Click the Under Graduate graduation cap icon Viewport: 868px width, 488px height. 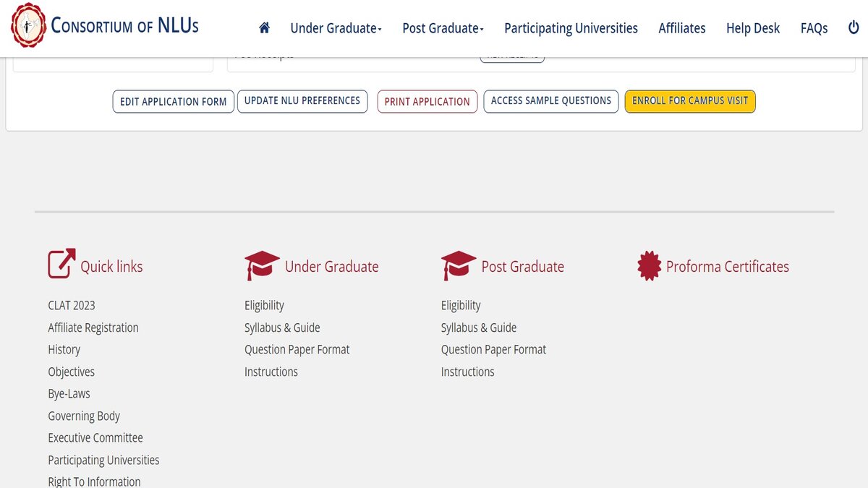260,265
